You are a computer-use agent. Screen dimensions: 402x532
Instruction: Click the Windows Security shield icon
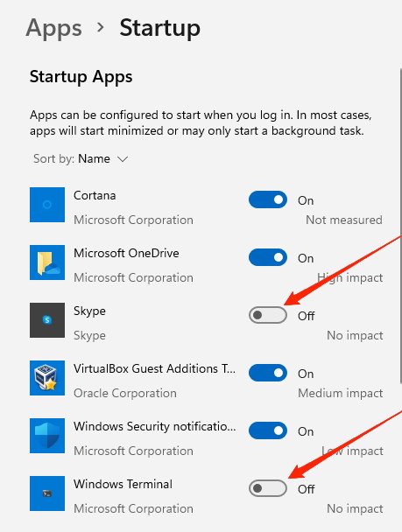(x=47, y=435)
